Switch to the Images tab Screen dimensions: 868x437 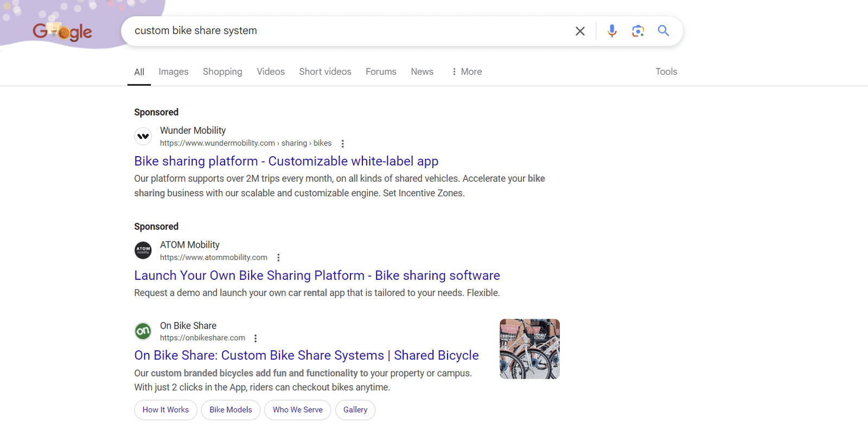coord(174,72)
